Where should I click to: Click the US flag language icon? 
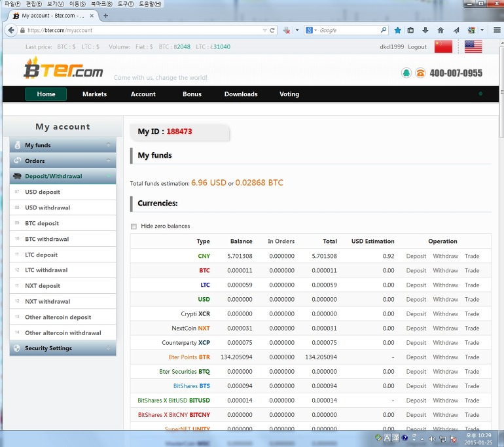(473, 46)
